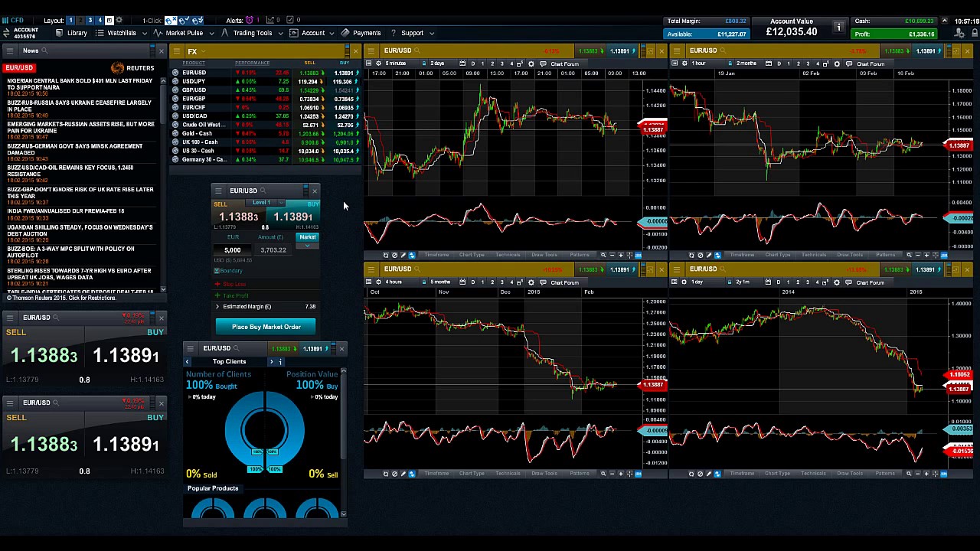Select layout 3 button
The height and width of the screenshot is (551, 980).
tap(90, 20)
